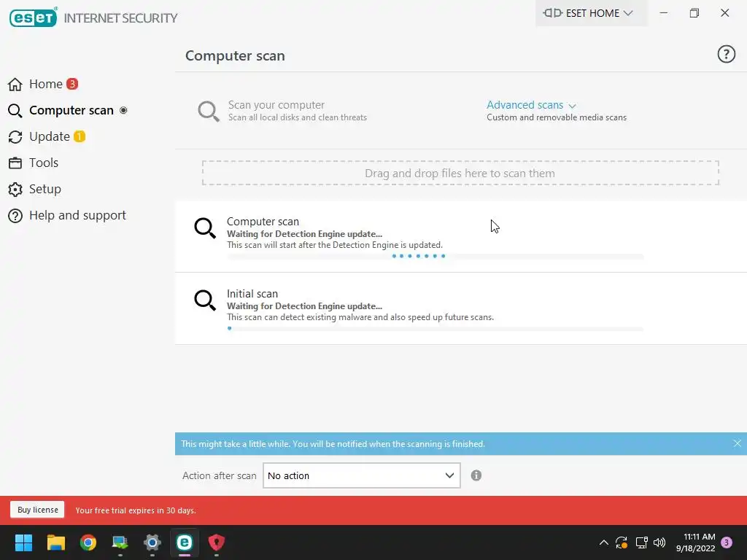Viewport: 747px width, 560px height.
Task: Click 'Custom and removable media scans' text
Action: [x=557, y=117]
